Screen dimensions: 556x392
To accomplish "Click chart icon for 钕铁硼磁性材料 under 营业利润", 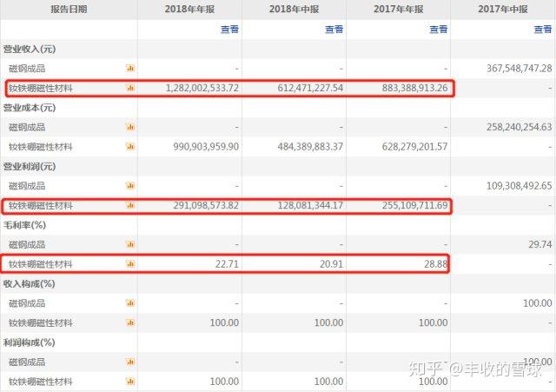I will (x=130, y=205).
